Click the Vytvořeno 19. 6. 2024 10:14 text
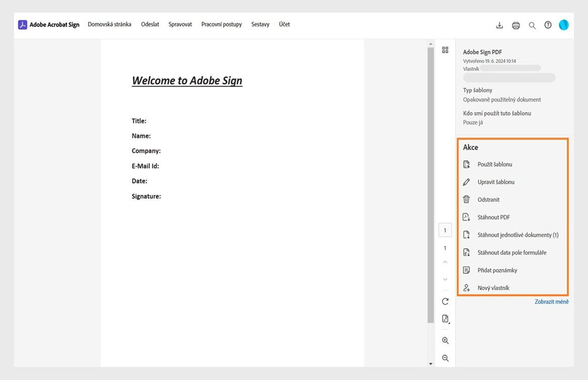Image resolution: width=588 pixels, height=380 pixels. (x=489, y=61)
